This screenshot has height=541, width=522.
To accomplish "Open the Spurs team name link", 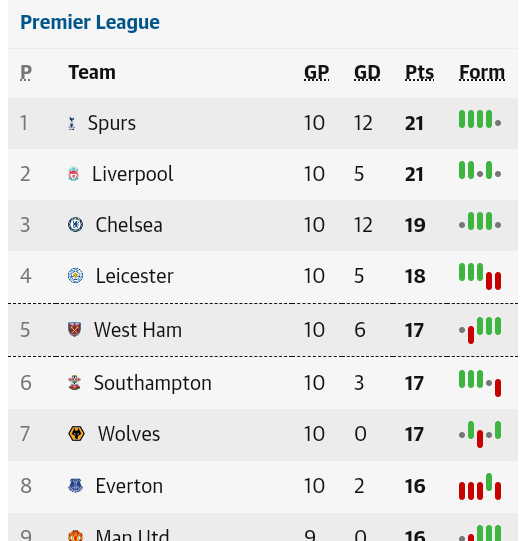I will pyautogui.click(x=112, y=123).
